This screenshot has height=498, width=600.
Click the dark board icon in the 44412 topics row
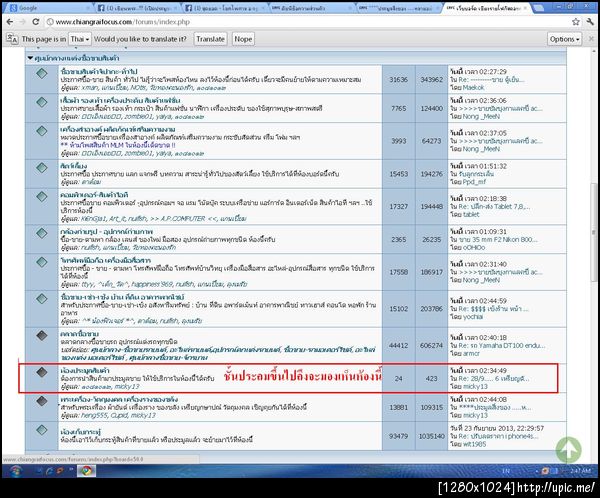point(42,336)
